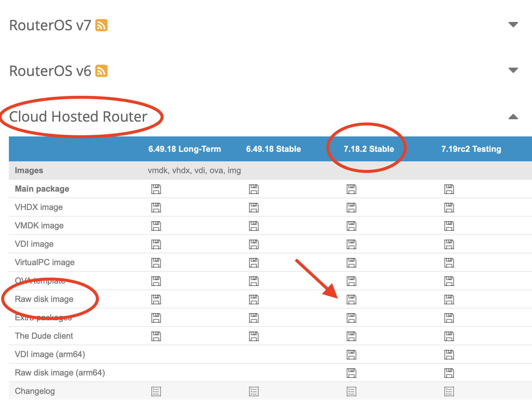
Task: Download VDI image (arm64) for 7.18.2 Stable
Action: pos(351,355)
